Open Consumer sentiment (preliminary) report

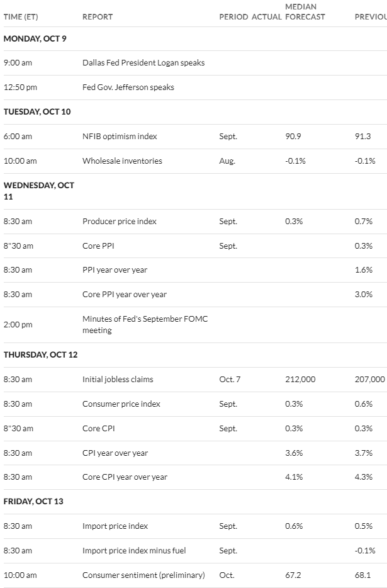[x=143, y=575]
